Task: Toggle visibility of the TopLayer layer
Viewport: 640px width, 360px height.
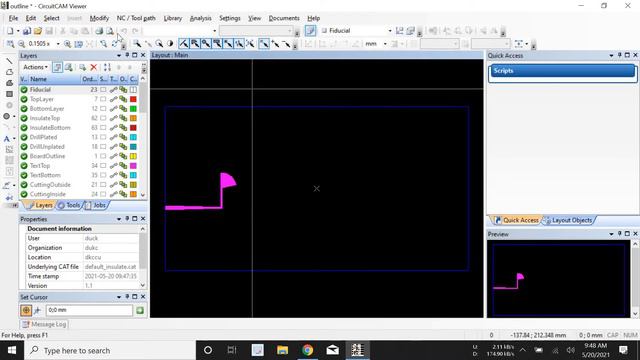Action: (x=24, y=99)
